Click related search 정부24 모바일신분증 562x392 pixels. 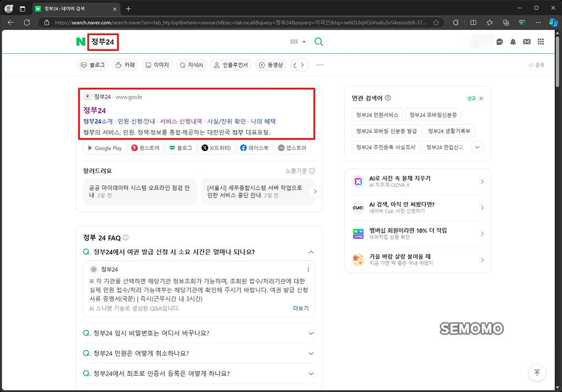point(433,115)
